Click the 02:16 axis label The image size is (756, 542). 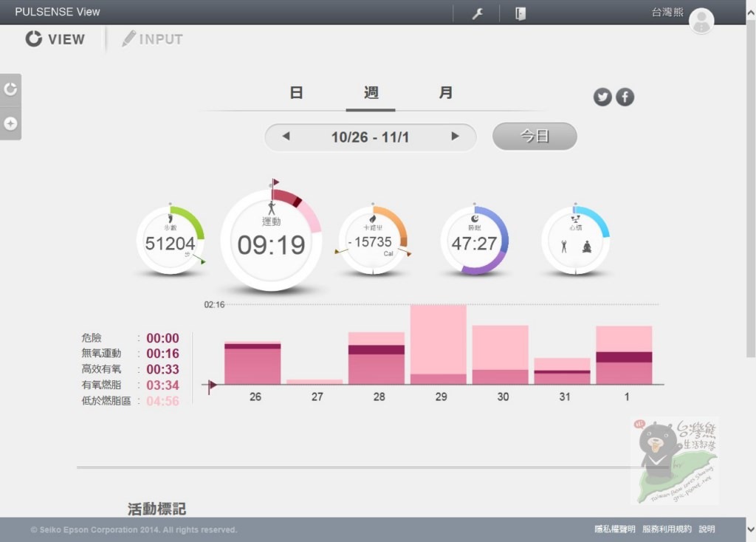[x=214, y=305]
